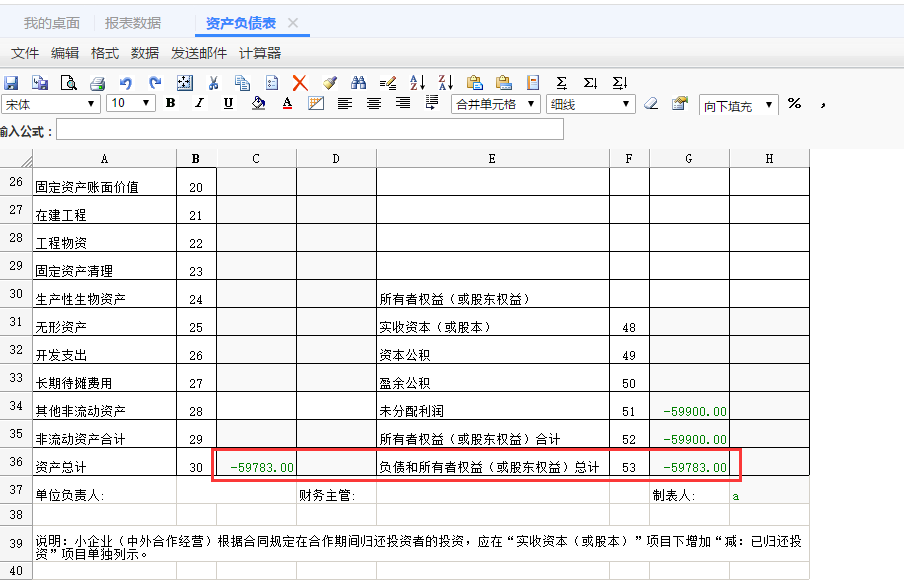Toggle italic formatting
Screen dimensions: 904x582
coord(199,103)
